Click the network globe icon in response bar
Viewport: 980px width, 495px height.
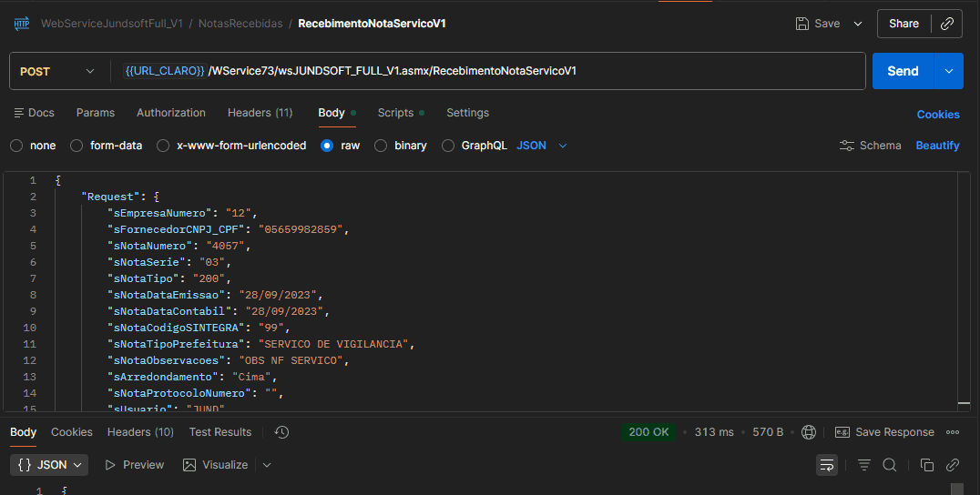pyautogui.click(x=808, y=432)
